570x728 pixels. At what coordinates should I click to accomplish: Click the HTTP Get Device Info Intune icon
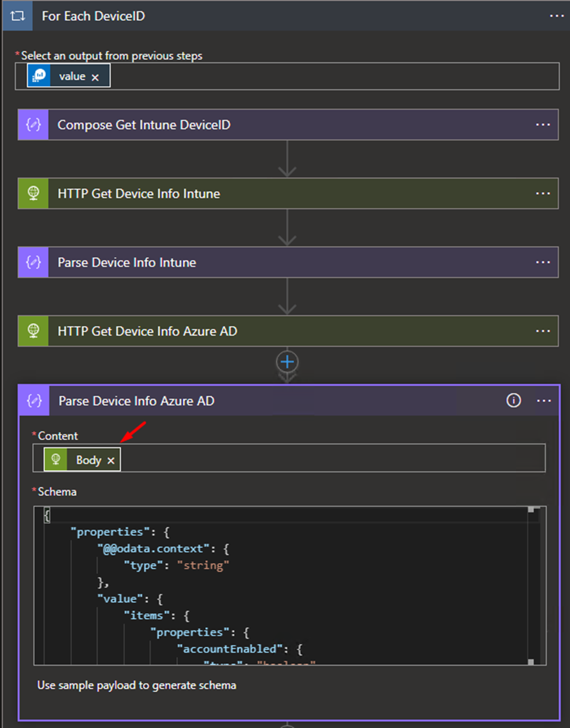tap(33, 193)
